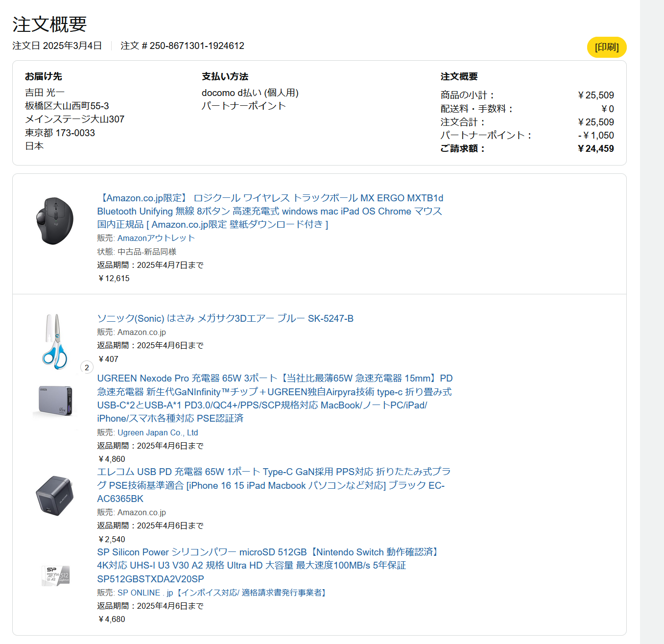
Task: Open the Amazonアウトレット seller link
Action: 156,238
